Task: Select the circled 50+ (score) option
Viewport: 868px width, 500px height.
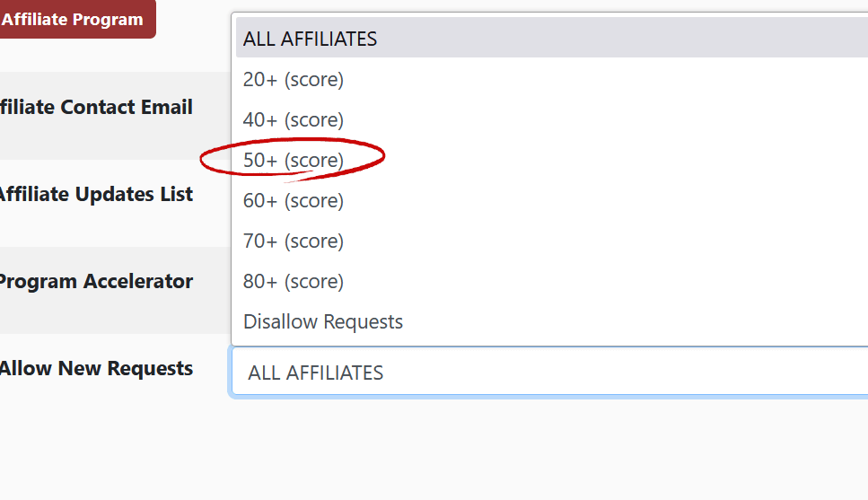Action: 294,160
